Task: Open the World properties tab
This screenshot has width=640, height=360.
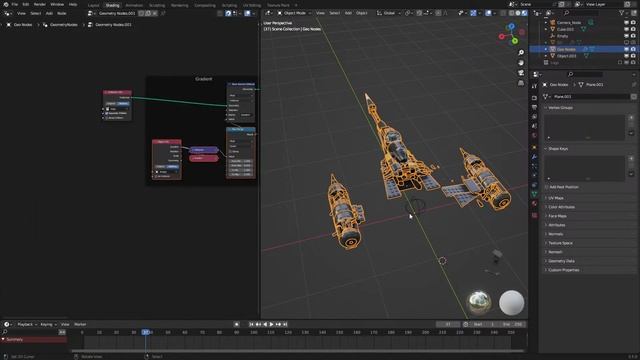Action: 534,136
